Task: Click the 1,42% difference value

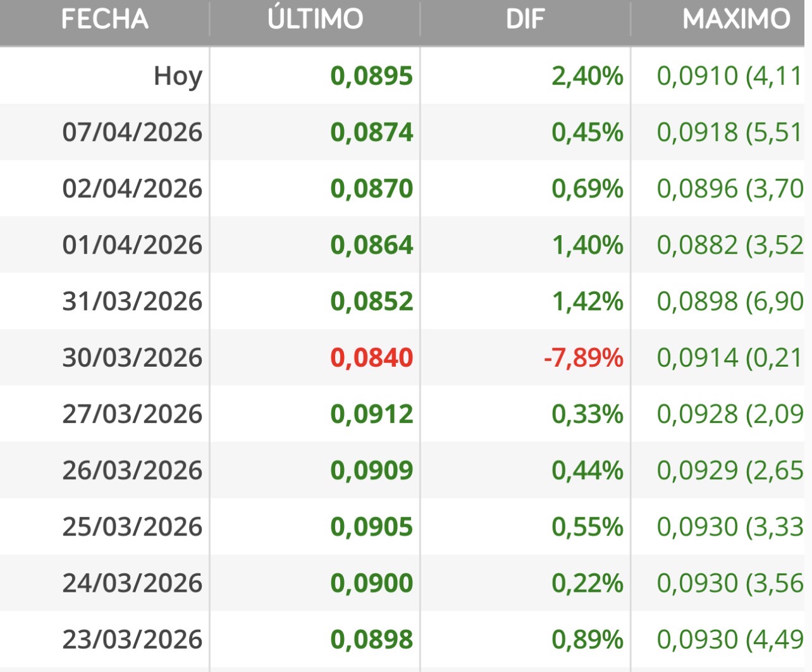Action: click(587, 302)
